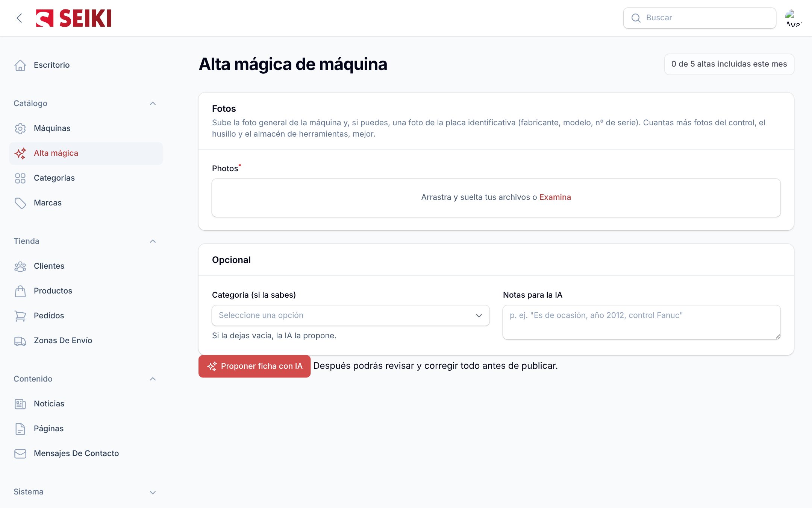Open Zonas De Envío page
The width and height of the screenshot is (812, 508).
[x=86, y=341]
